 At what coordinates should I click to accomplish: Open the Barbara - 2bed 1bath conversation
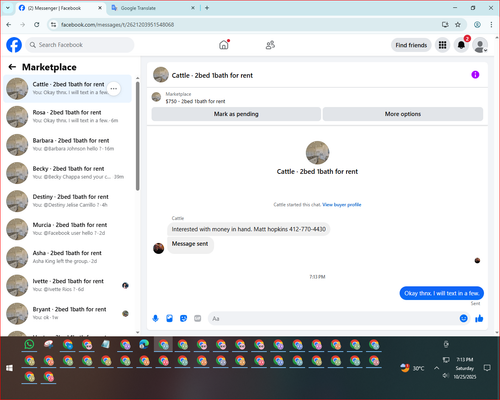(x=67, y=145)
